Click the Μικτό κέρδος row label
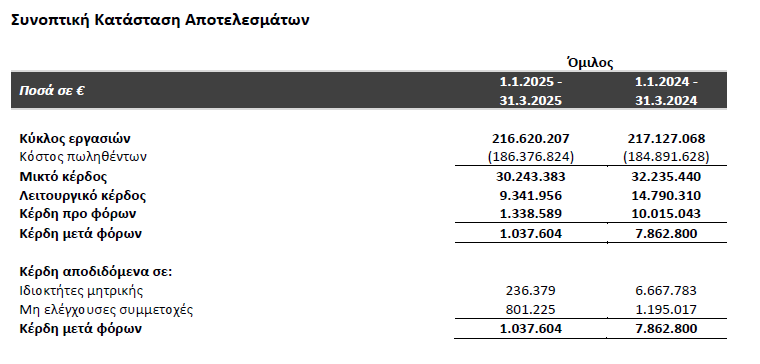The width and height of the screenshot is (760, 364). [63, 176]
